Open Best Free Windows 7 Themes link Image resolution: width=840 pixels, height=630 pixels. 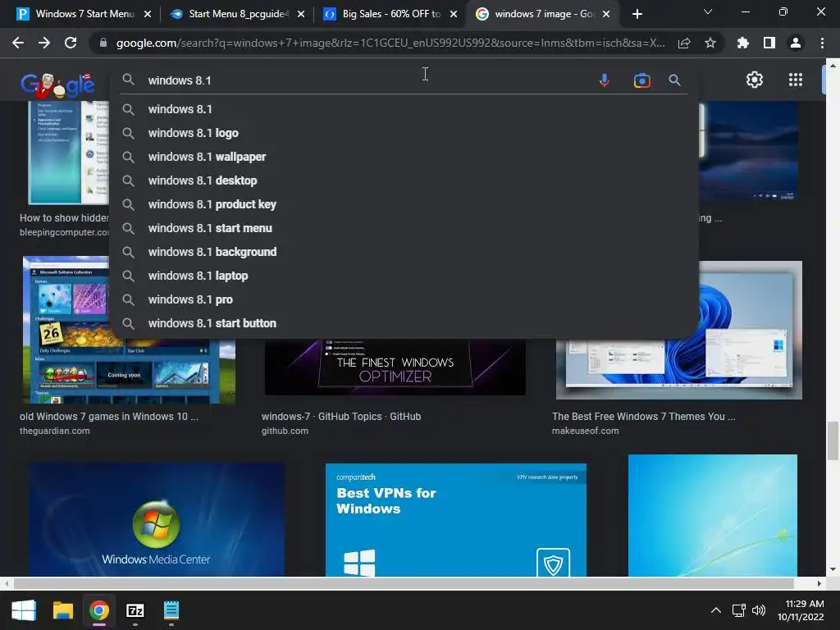point(643,416)
